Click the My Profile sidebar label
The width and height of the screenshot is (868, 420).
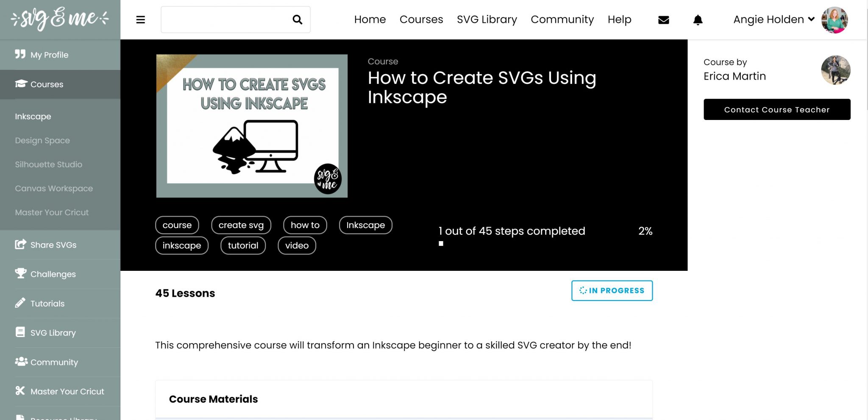(50, 55)
